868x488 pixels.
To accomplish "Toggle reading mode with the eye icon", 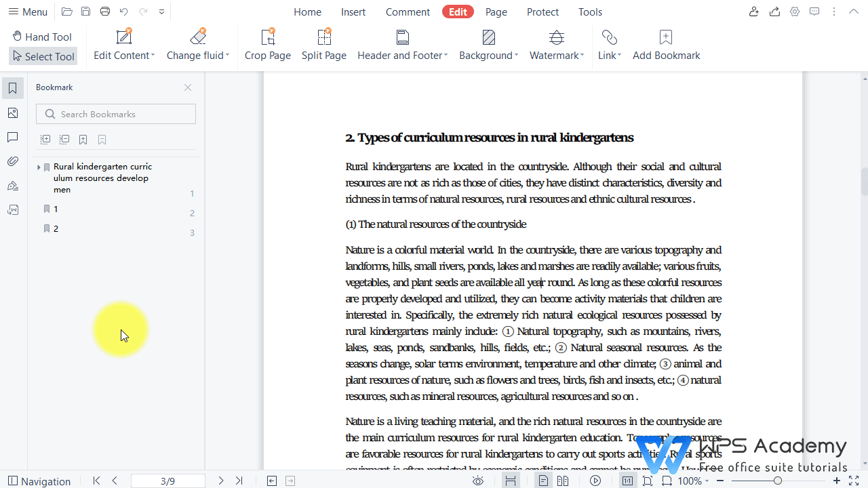I will pos(478,481).
